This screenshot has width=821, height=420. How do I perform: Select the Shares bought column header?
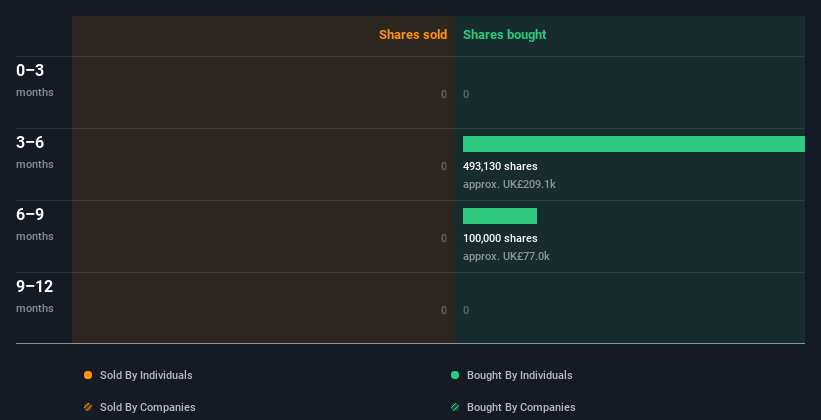505,35
